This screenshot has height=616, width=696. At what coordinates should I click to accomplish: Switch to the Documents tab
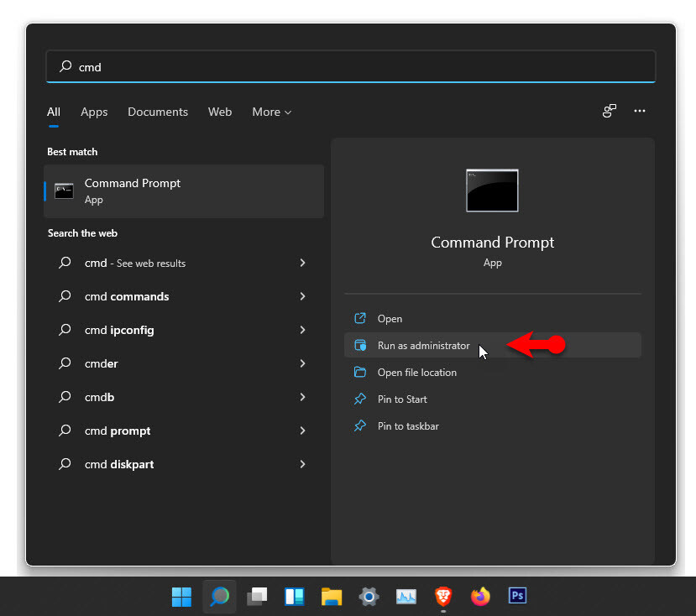[158, 112]
